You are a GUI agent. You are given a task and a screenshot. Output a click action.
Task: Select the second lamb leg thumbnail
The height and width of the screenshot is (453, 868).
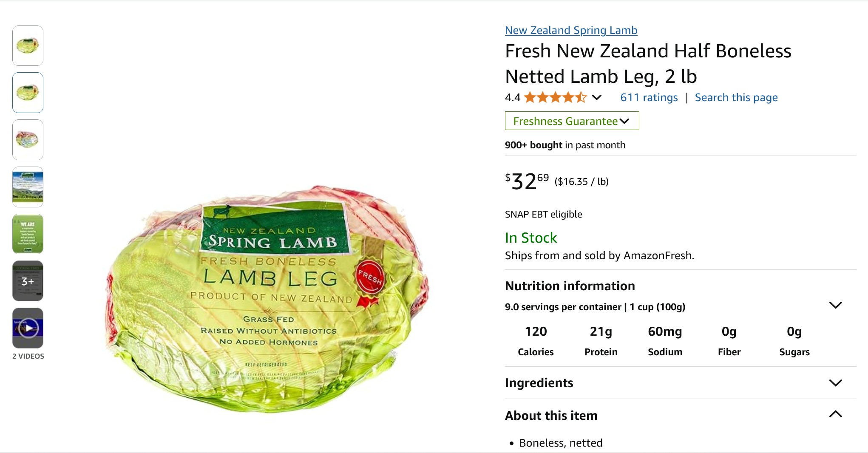pos(28,93)
